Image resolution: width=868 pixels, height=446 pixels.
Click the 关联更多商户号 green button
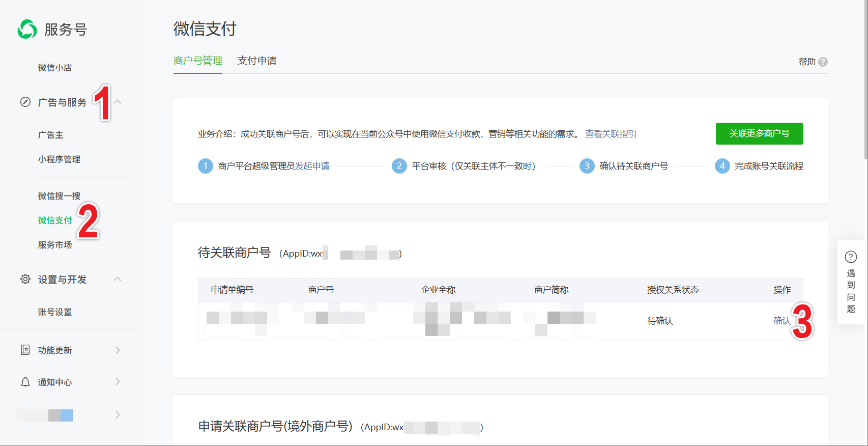click(x=759, y=133)
